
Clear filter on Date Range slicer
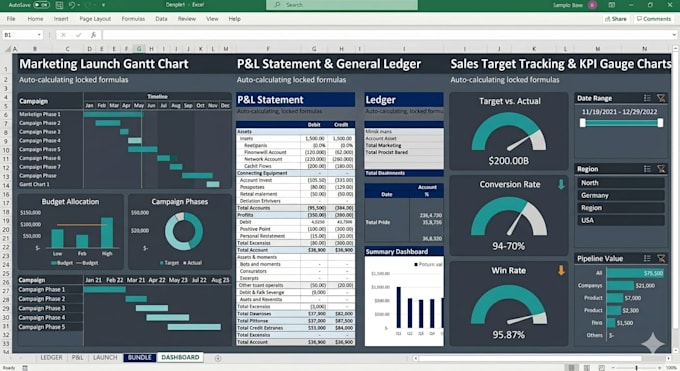pos(661,98)
